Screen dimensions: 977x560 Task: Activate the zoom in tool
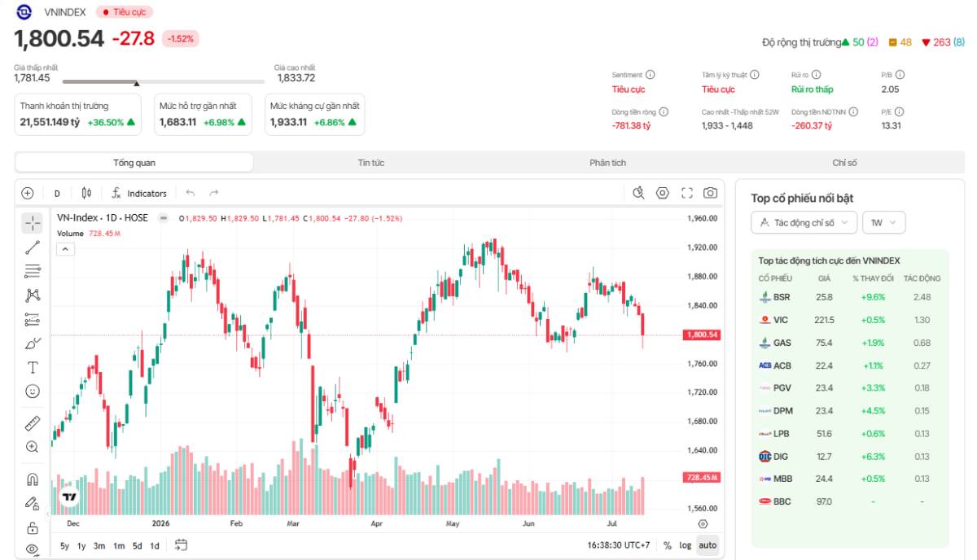point(33,447)
